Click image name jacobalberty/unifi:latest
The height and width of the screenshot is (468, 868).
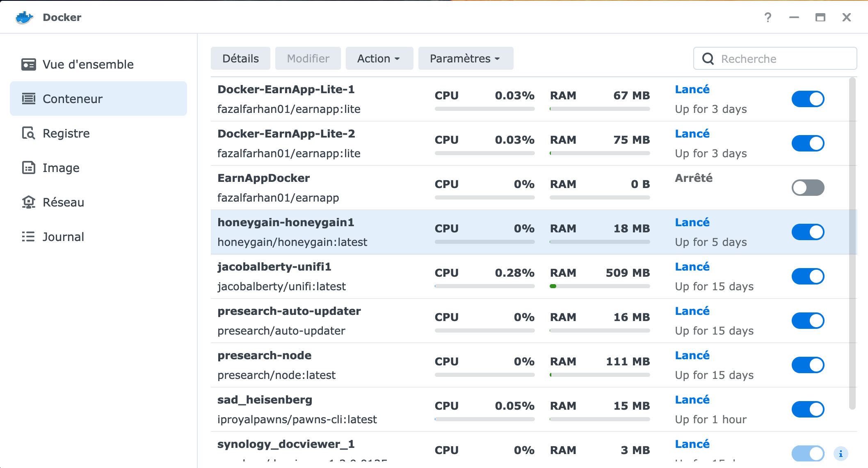coord(281,287)
